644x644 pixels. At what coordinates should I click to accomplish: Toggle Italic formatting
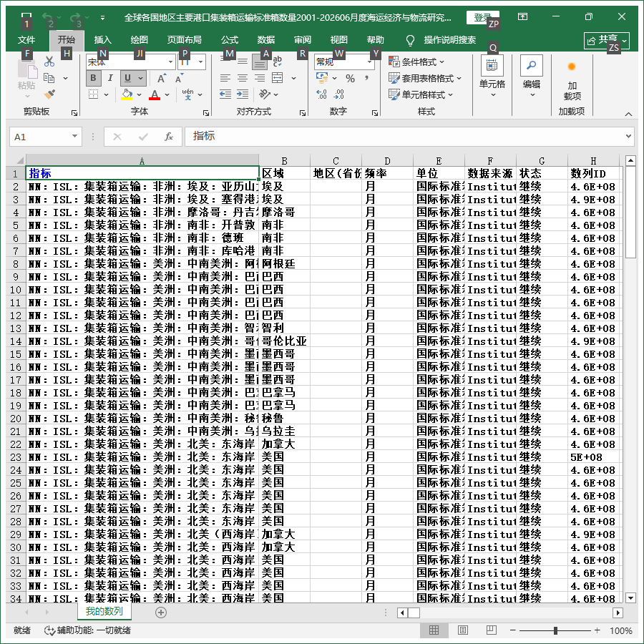110,78
